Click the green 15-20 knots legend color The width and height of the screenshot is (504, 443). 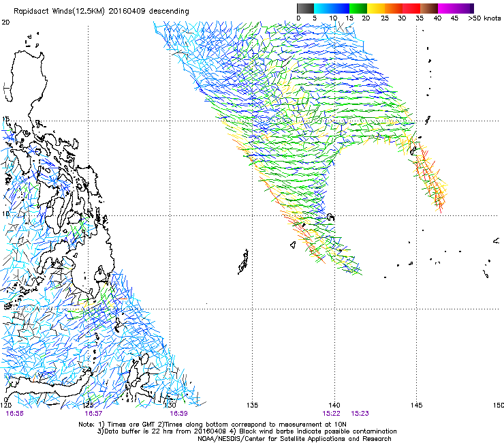tap(358, 8)
